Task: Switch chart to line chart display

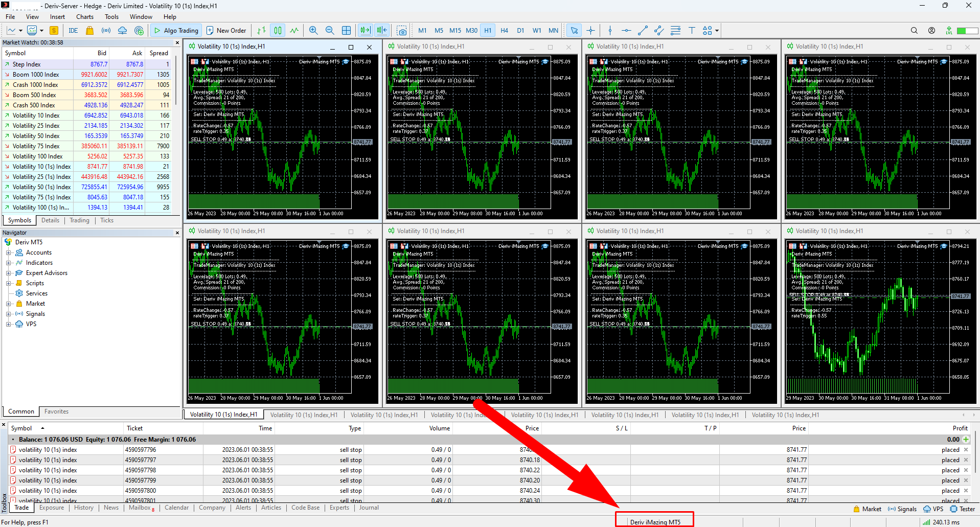Action: click(x=294, y=31)
